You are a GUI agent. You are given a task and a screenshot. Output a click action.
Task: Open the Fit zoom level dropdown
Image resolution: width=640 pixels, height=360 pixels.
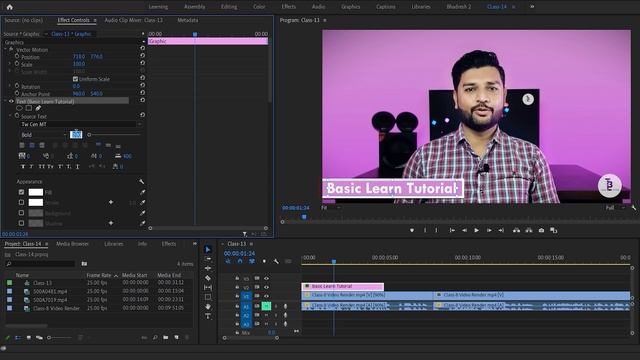tap(331, 208)
